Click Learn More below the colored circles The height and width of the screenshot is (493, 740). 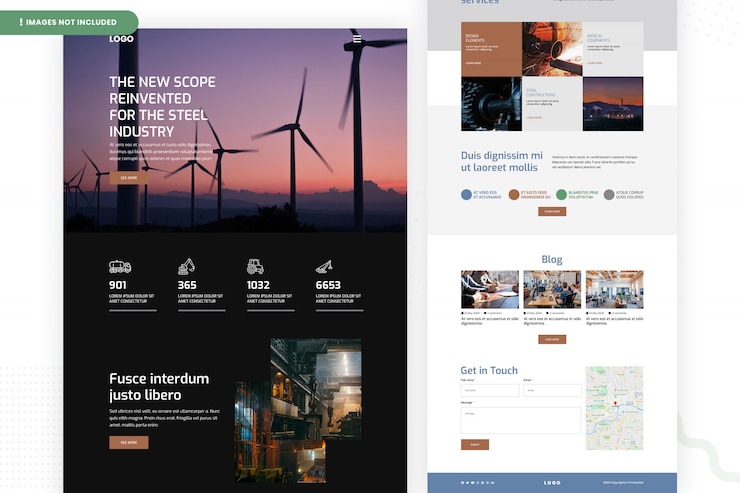point(552,211)
